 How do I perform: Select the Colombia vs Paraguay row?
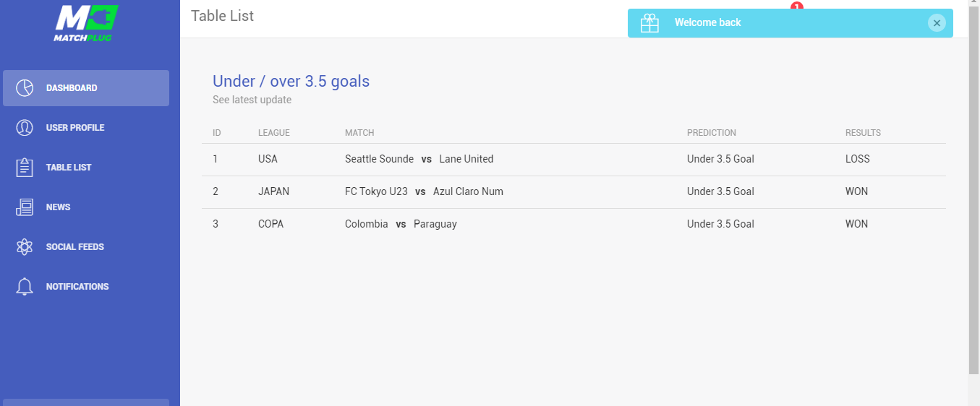pos(574,225)
